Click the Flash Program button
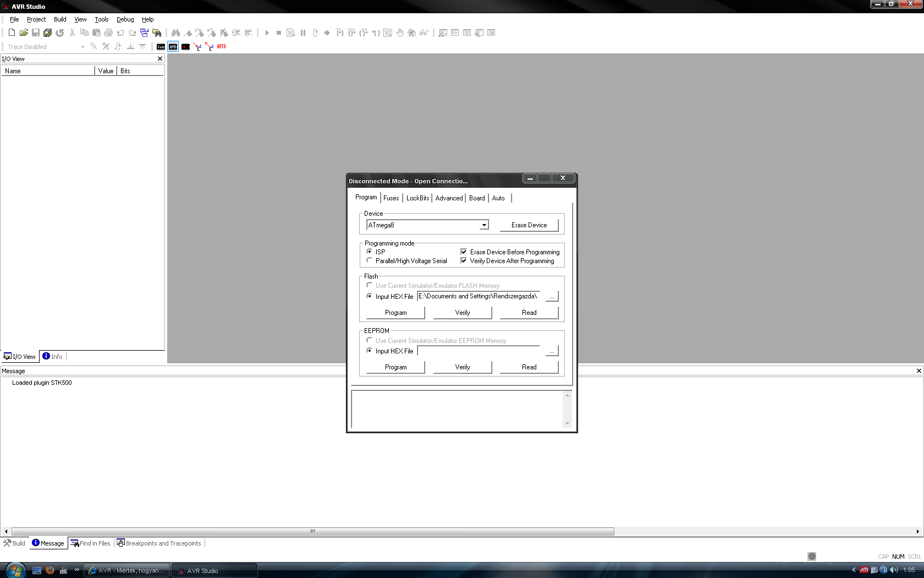The height and width of the screenshot is (578, 924). 396,313
